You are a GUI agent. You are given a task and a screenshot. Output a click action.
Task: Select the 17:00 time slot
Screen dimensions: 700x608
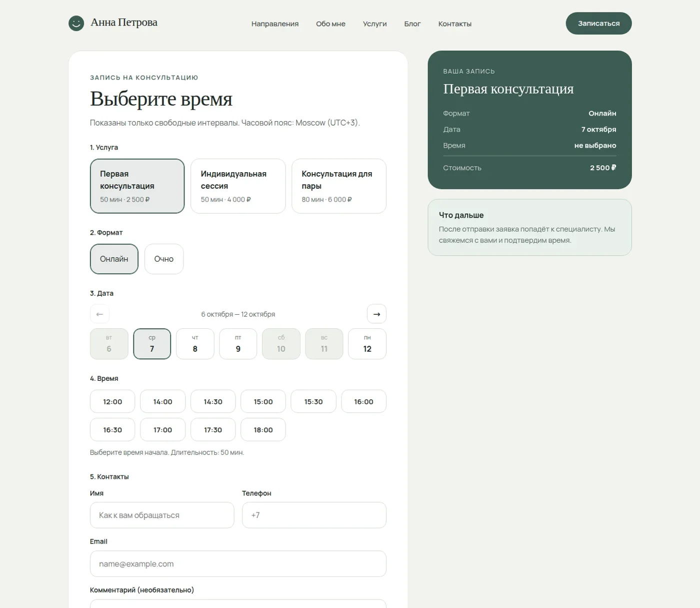tap(162, 429)
